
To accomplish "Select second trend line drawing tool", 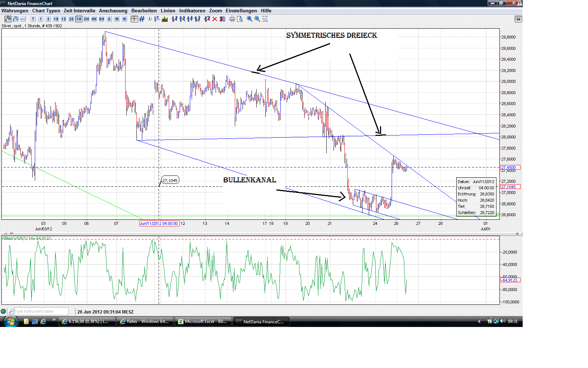I will [182, 19].
